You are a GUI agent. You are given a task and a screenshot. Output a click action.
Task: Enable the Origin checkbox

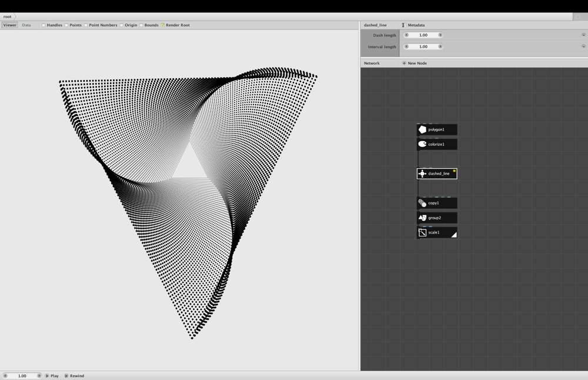click(122, 25)
